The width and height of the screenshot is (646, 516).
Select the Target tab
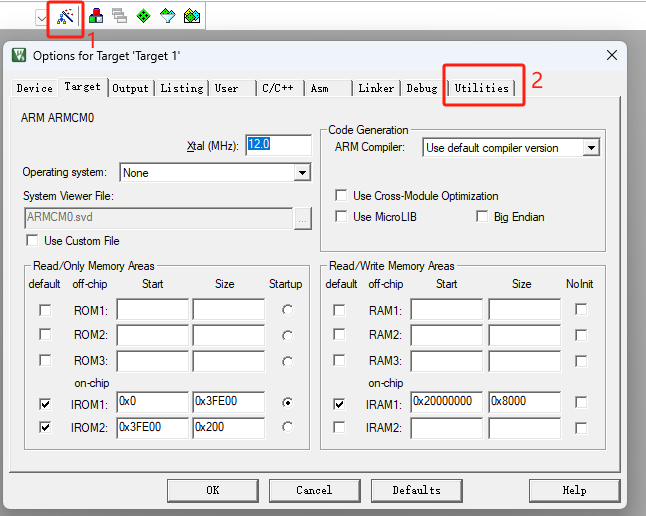pos(82,87)
